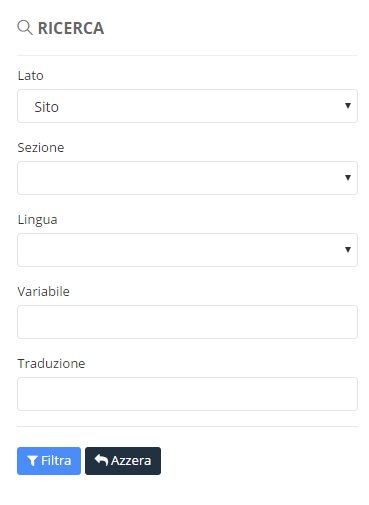Click the undo arrow icon on Azzera

click(101, 460)
